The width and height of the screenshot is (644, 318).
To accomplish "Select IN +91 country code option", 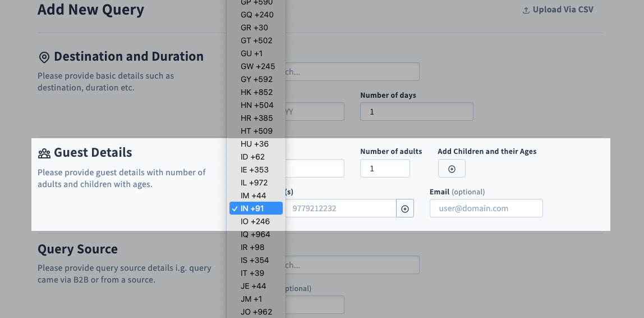I will [256, 208].
